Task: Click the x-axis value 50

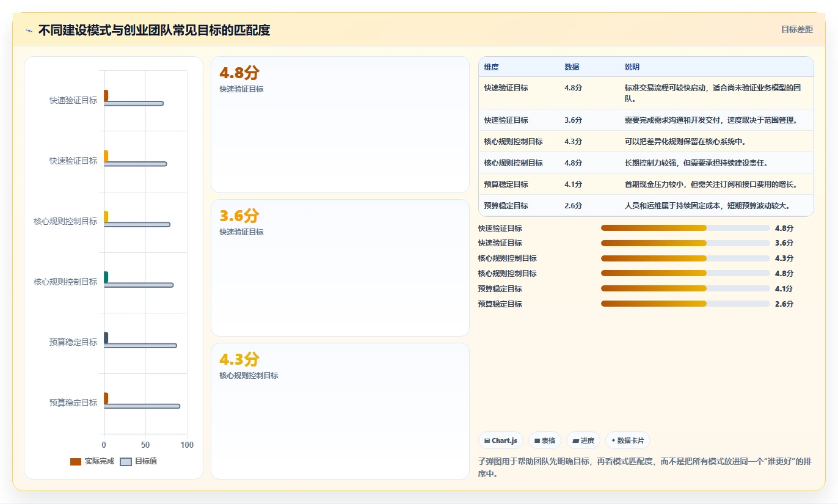Action: (x=145, y=445)
